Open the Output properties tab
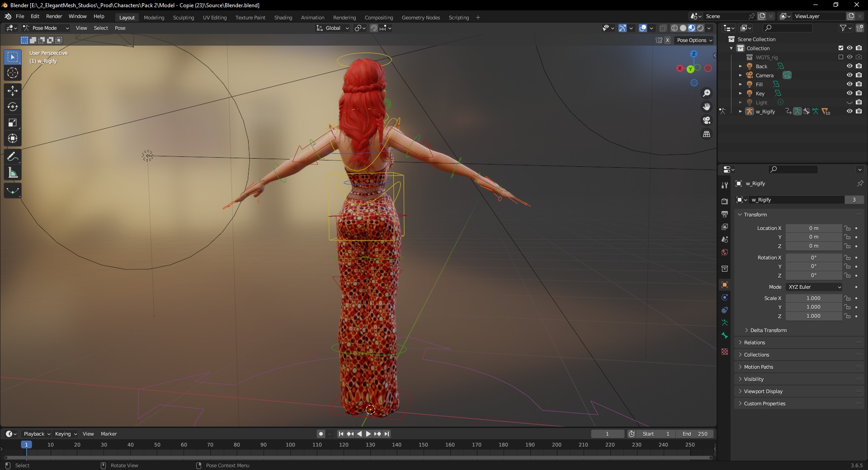 tap(725, 214)
